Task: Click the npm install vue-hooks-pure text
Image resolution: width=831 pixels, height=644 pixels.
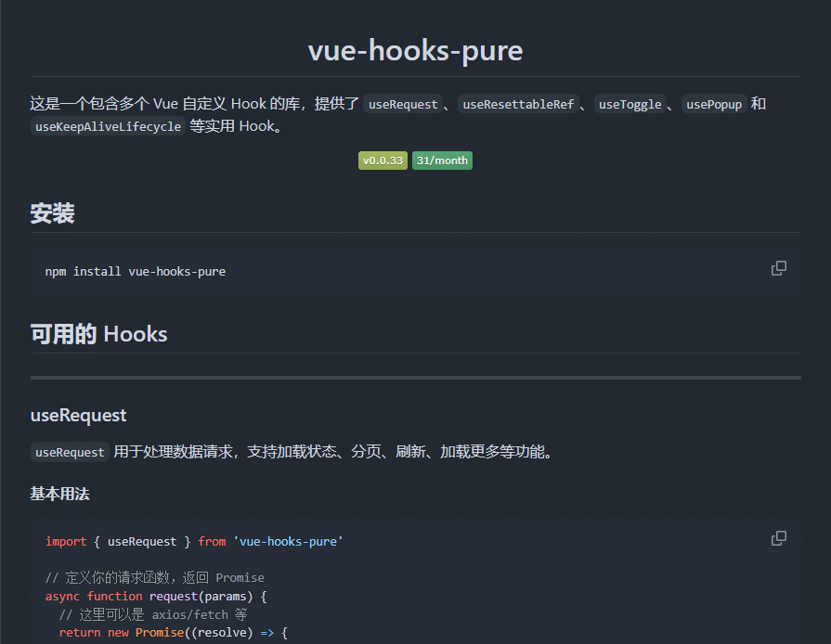Action: (136, 272)
